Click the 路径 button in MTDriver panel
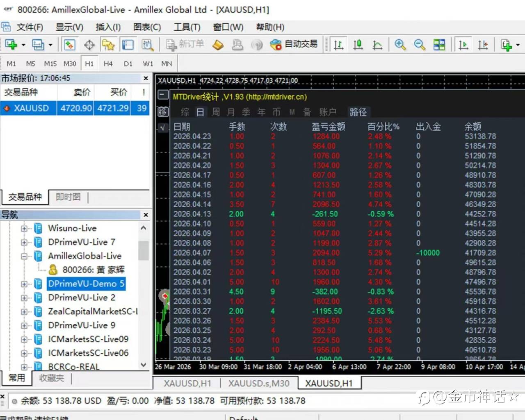Image resolution: width=525 pixels, height=420 pixels. pyautogui.click(x=359, y=111)
